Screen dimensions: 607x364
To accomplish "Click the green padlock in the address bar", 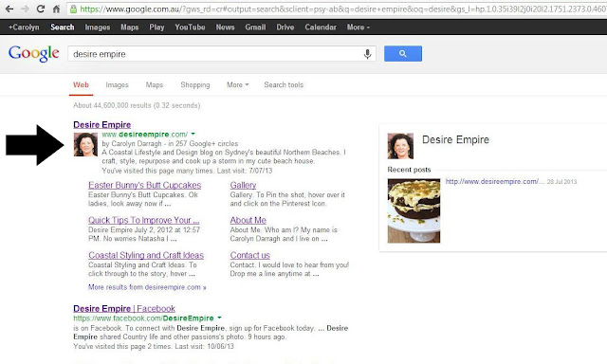I will [73, 9].
